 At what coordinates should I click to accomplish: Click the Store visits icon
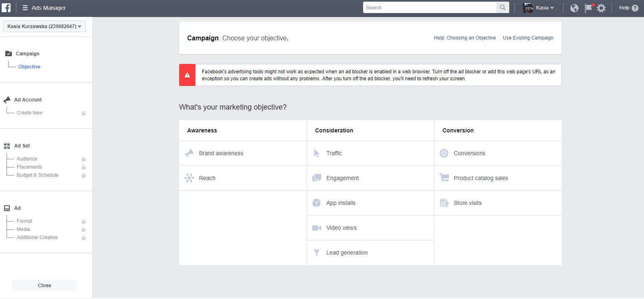tap(444, 203)
